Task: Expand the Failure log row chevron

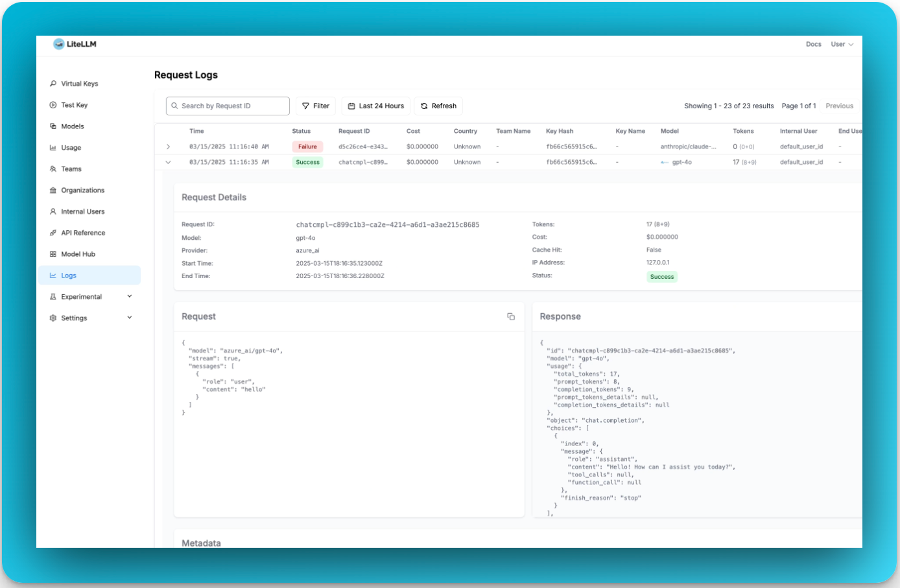Action: tap(168, 147)
